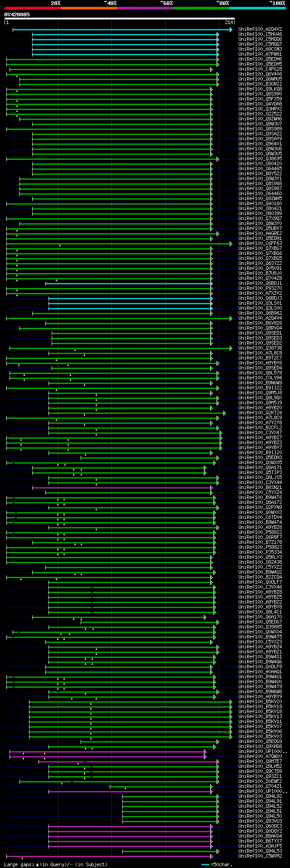Click the label UniRef100_Q94L53
Screen dimensions: 290x868
[260, 851]
